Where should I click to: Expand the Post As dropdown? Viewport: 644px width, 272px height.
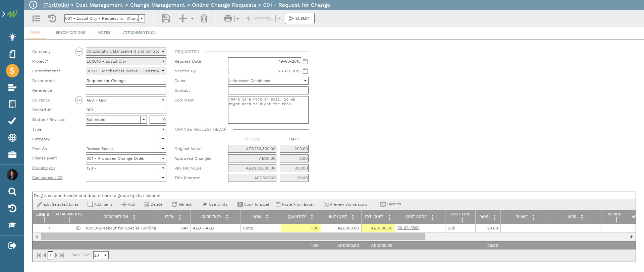click(163, 149)
